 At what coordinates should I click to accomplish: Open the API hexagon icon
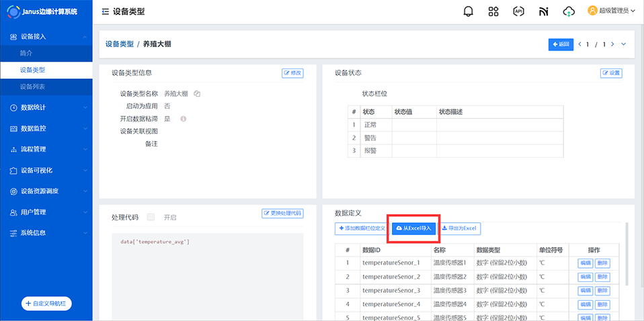click(518, 11)
